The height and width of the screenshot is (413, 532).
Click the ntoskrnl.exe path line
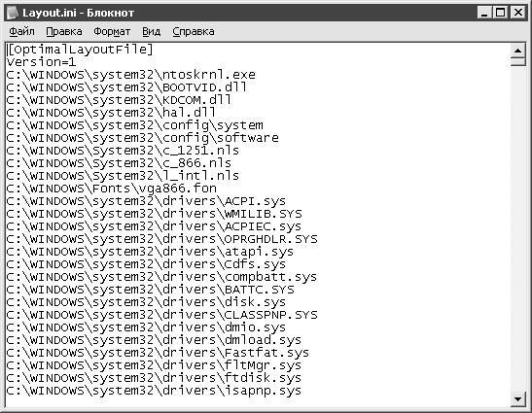[131, 75]
